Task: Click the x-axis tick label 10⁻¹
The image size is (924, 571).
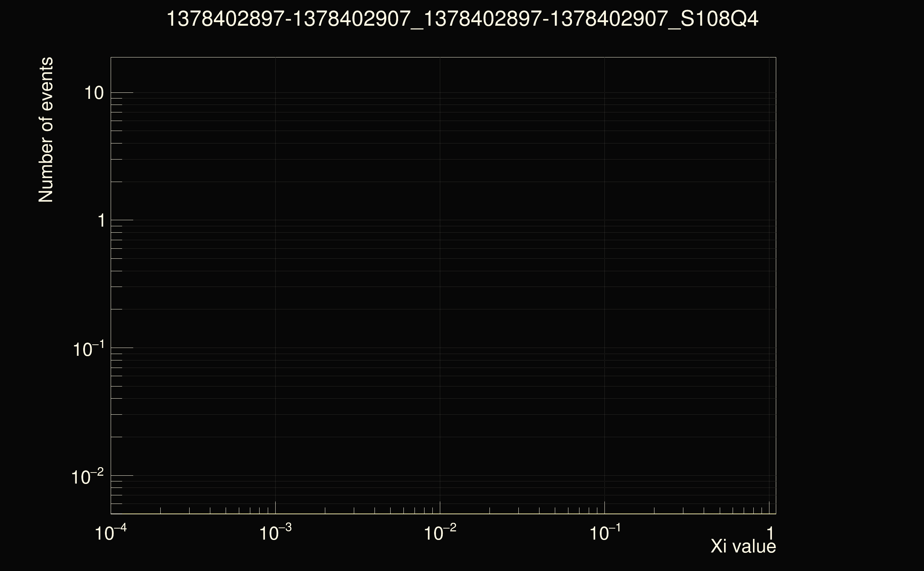Action: [x=605, y=533]
